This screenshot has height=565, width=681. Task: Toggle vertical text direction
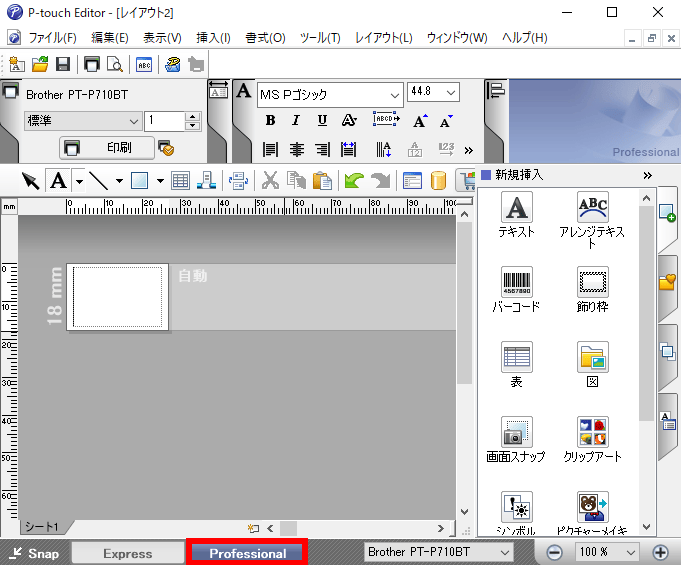point(383,149)
